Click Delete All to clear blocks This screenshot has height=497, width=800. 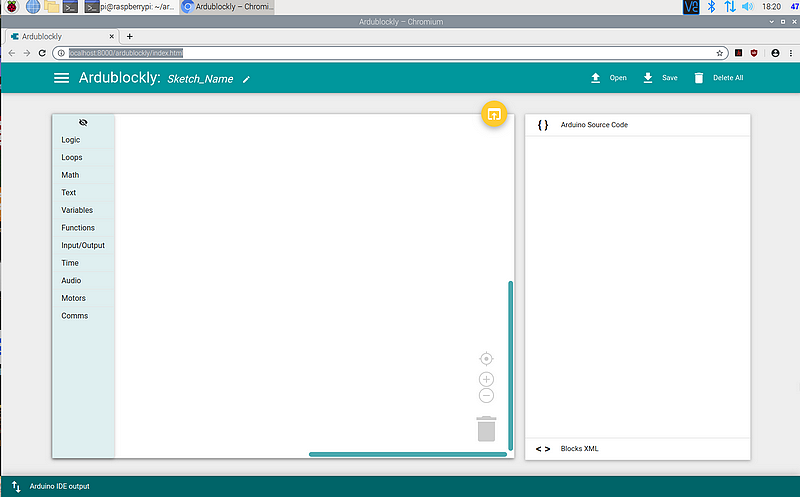[x=718, y=78]
